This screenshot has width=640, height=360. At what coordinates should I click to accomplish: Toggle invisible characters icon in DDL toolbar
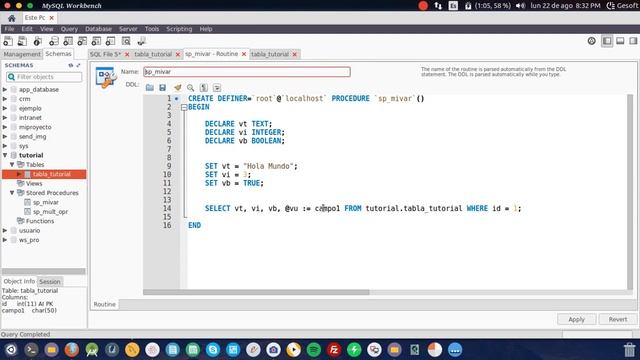pyautogui.click(x=204, y=87)
